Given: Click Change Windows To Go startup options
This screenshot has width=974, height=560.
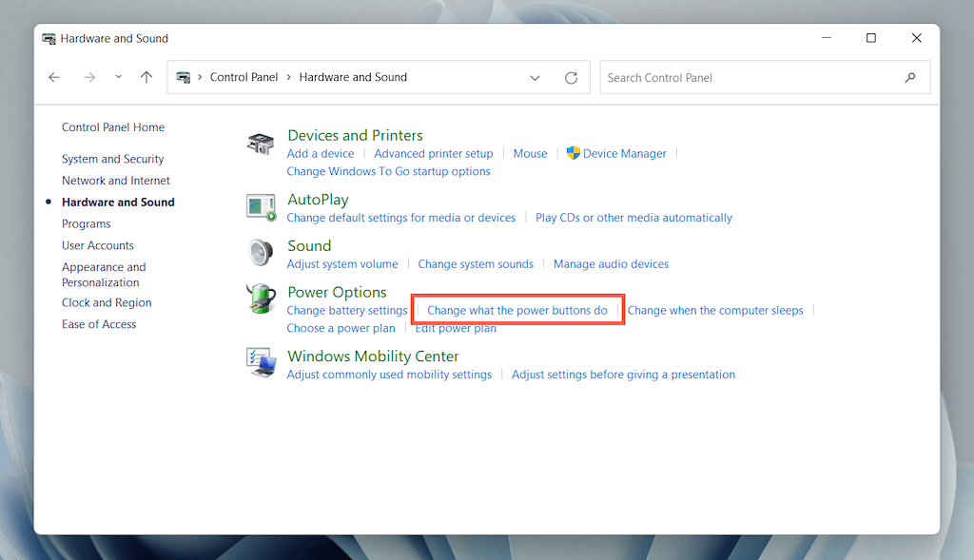Looking at the screenshot, I should point(388,171).
